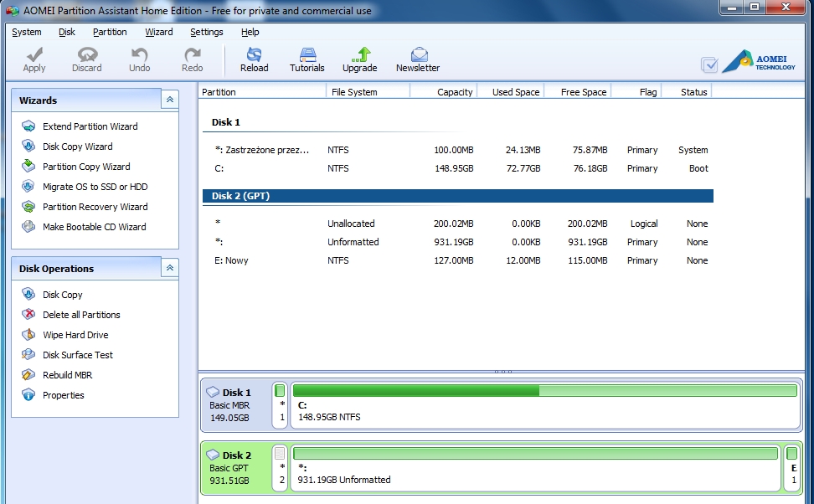This screenshot has width=814, height=504.
Task: Click Migrate OS to SSD or HDD icon
Action: [28, 187]
